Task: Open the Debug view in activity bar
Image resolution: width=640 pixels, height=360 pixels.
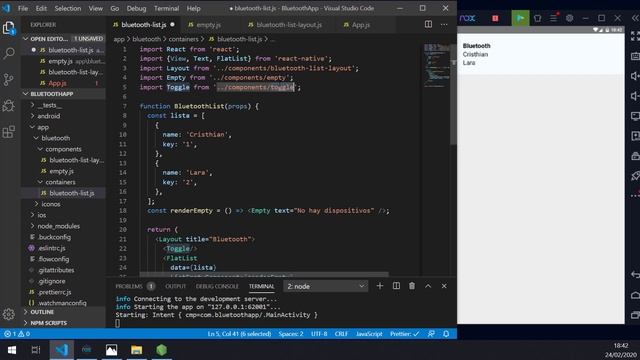Action: coord(9,106)
